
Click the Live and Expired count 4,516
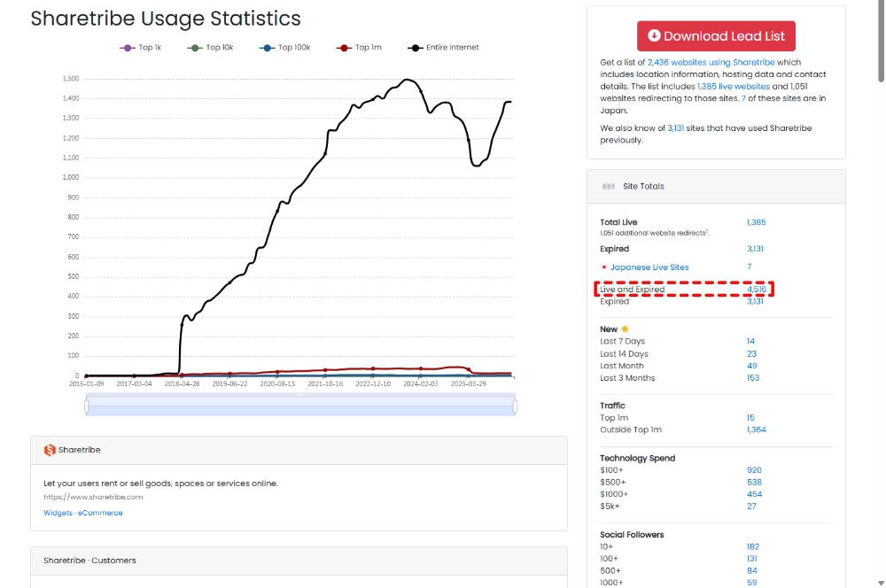pyautogui.click(x=756, y=290)
